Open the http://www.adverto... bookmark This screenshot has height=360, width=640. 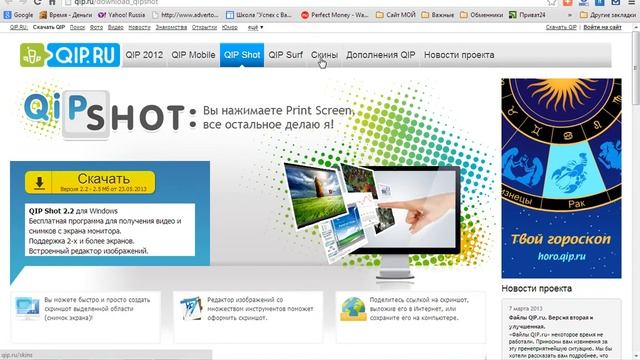coord(185,15)
